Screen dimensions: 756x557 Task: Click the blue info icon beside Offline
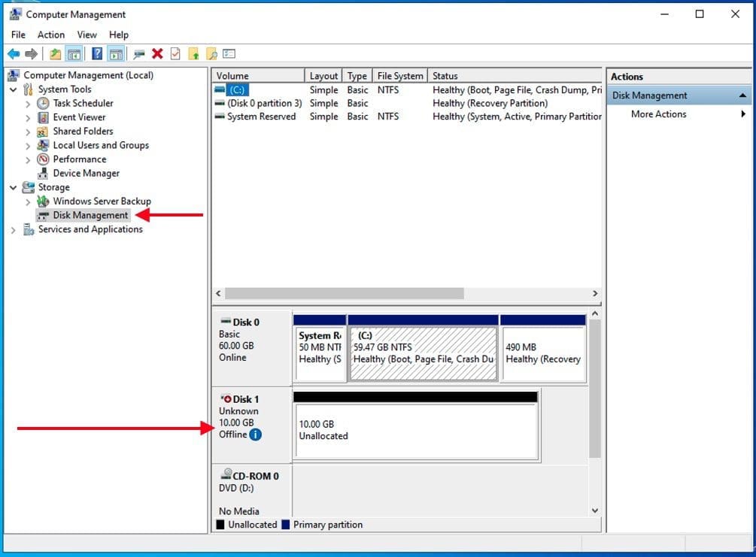[256, 434]
